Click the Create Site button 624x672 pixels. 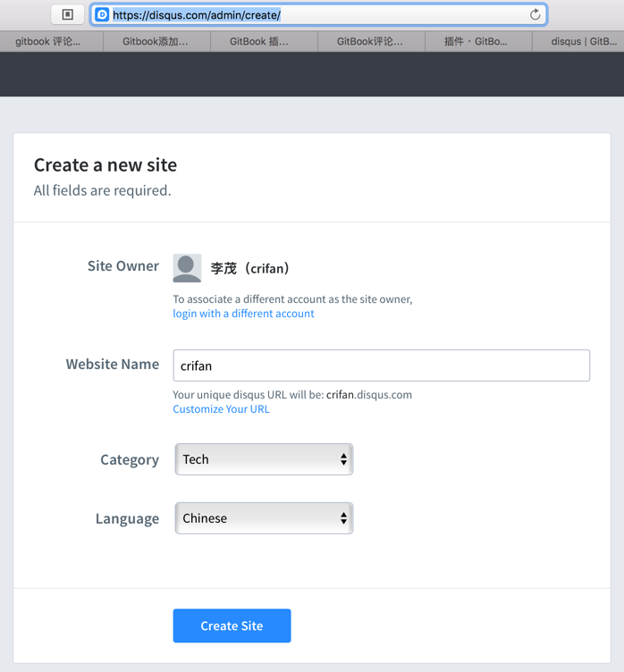(x=232, y=626)
